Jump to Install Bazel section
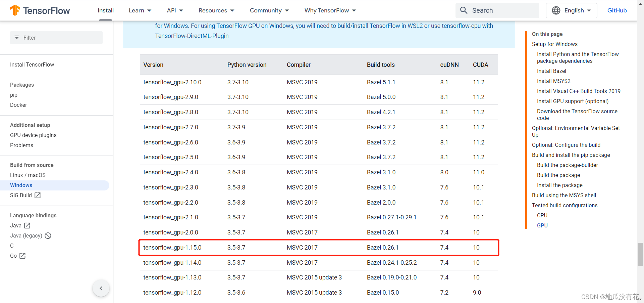The width and height of the screenshot is (644, 303). tap(551, 71)
